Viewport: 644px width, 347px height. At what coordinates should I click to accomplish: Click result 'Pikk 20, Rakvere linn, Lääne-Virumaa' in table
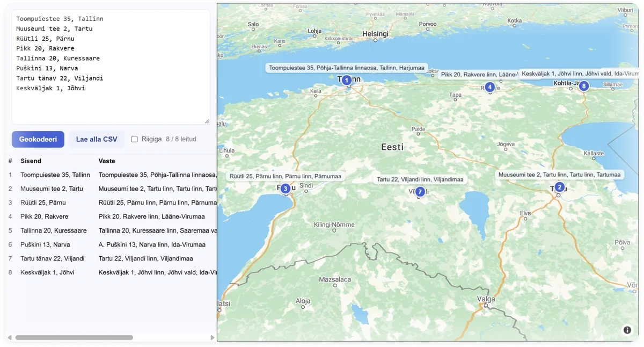click(152, 216)
